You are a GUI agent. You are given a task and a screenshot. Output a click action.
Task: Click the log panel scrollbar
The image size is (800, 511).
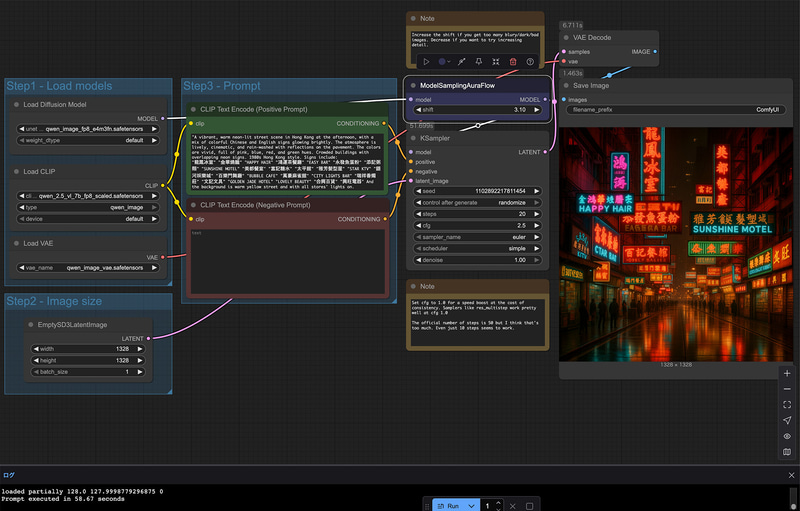pyautogui.click(x=794, y=498)
